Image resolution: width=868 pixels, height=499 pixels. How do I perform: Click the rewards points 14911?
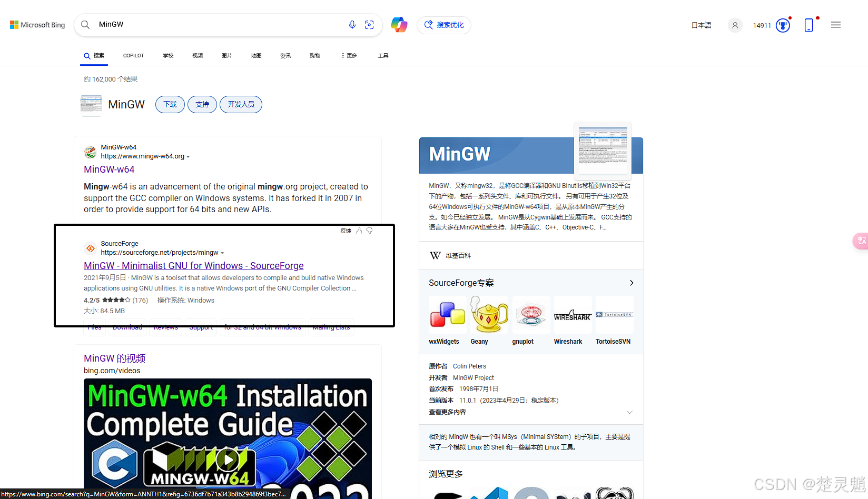tap(762, 25)
